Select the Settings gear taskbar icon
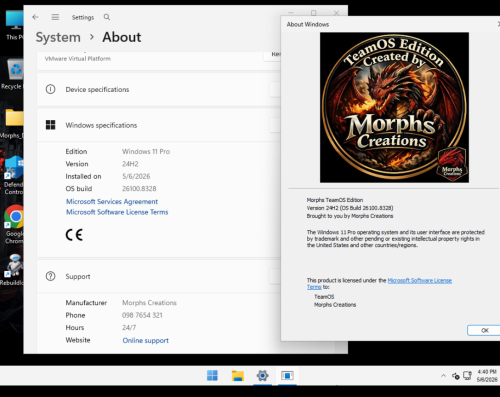The image size is (500, 397). [262, 376]
